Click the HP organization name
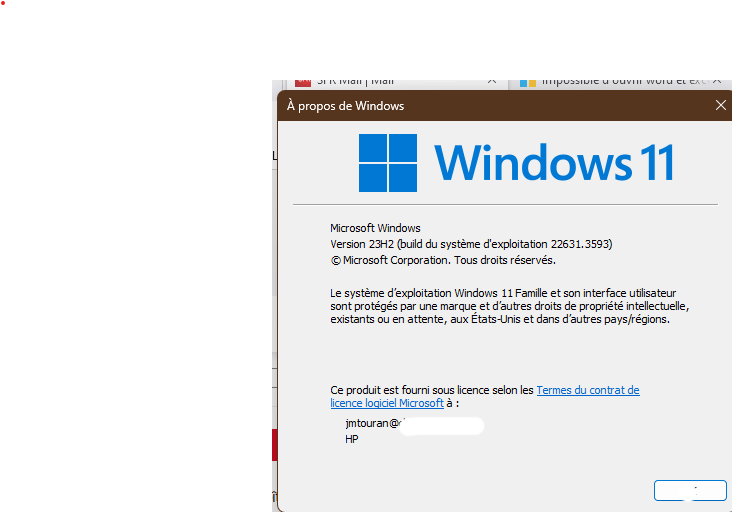This screenshot has width=732, height=512. (352, 439)
